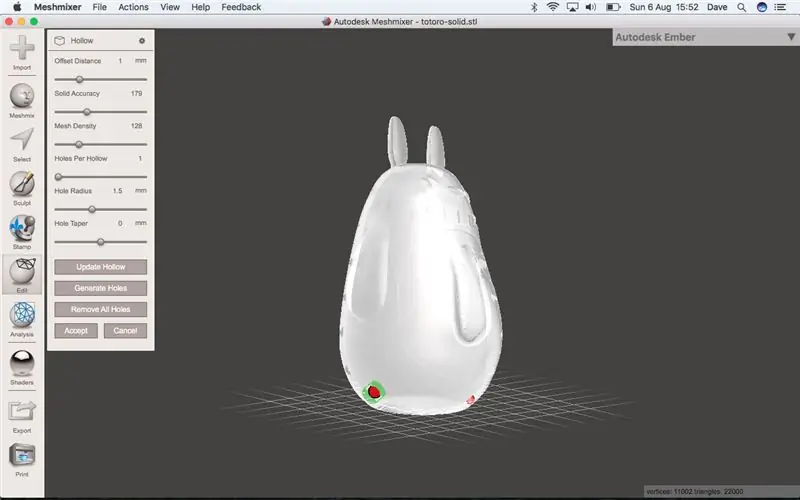This screenshot has height=500, width=800.
Task: Click the Bluetooth status icon
Action: (x=534, y=7)
